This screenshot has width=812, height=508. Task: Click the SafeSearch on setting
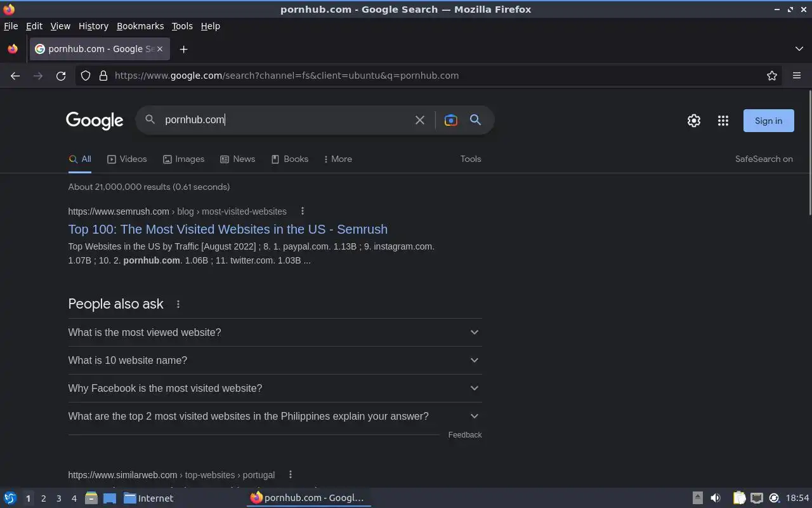click(x=764, y=159)
